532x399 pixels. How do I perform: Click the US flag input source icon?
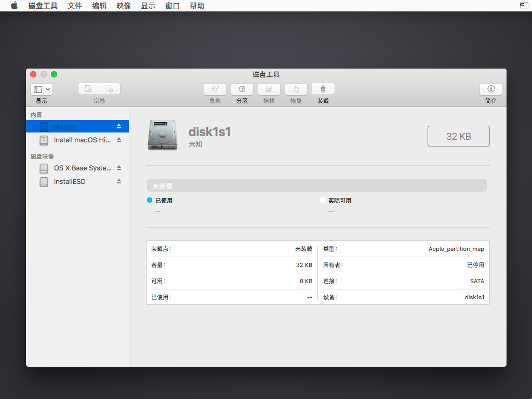(524, 5)
